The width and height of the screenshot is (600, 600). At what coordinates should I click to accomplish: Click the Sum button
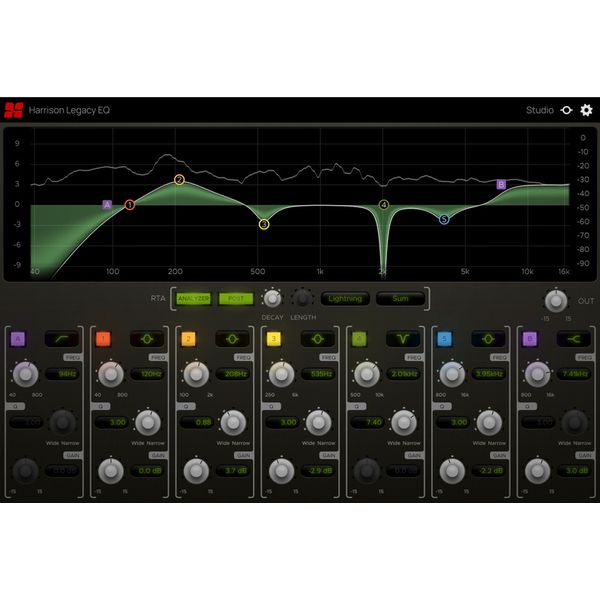pyautogui.click(x=400, y=298)
